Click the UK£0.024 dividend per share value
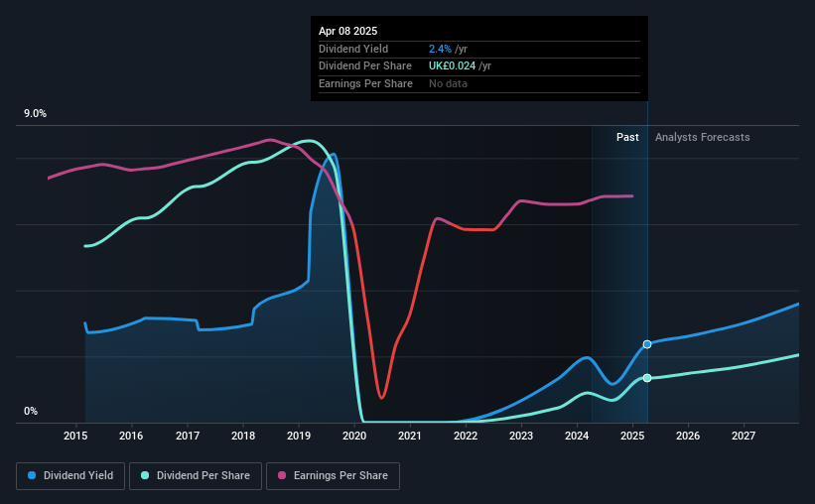This screenshot has width=815, height=504. [x=452, y=66]
